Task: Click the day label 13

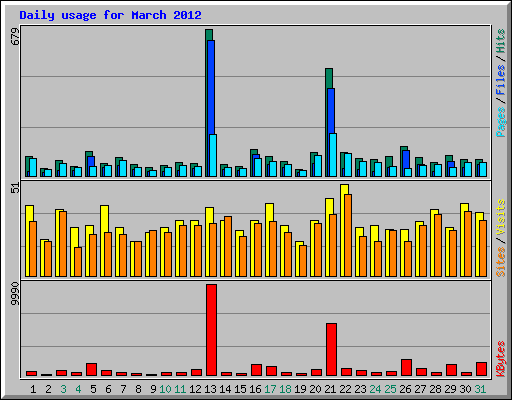Action: [210, 389]
